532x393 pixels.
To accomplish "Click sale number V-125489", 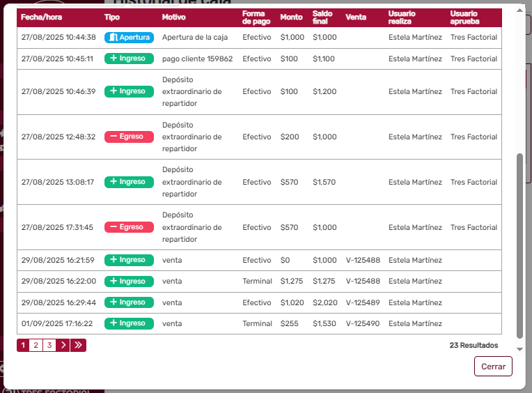I will pyautogui.click(x=363, y=303).
